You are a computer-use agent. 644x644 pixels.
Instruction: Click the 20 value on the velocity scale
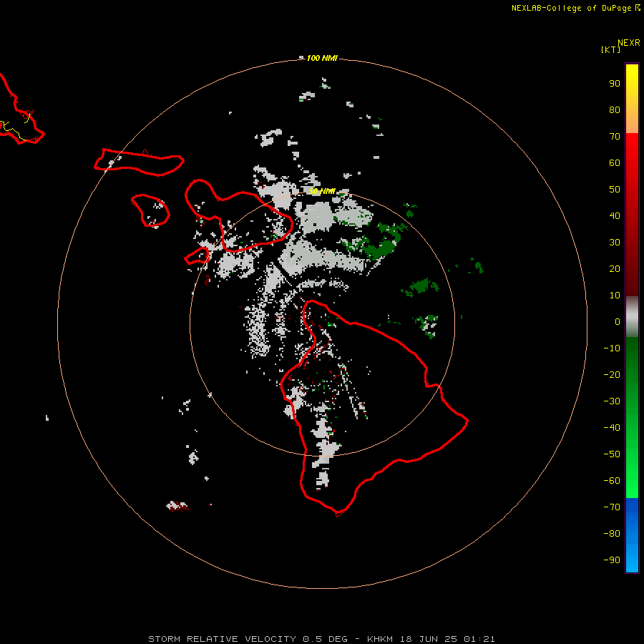click(x=615, y=268)
